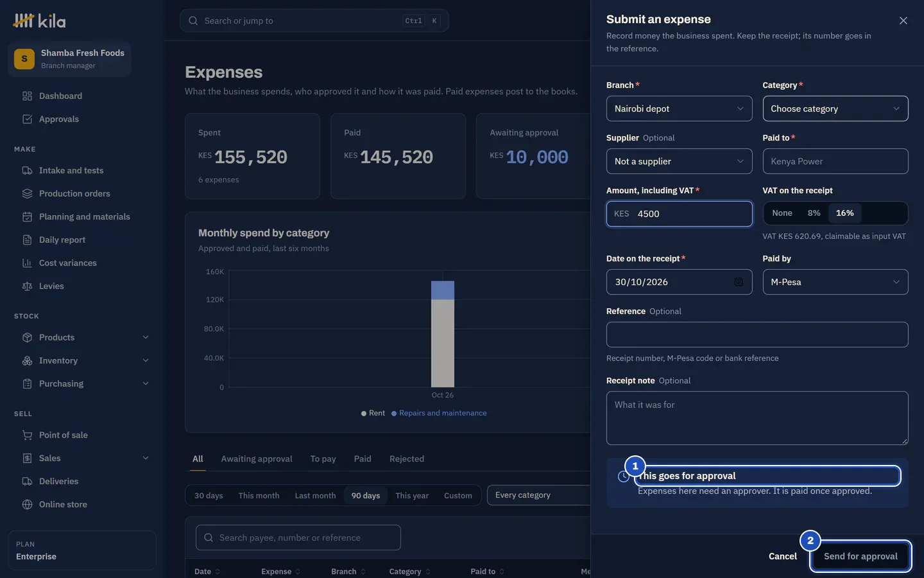
Task: Switch to the Rejected tab
Action: point(407,459)
